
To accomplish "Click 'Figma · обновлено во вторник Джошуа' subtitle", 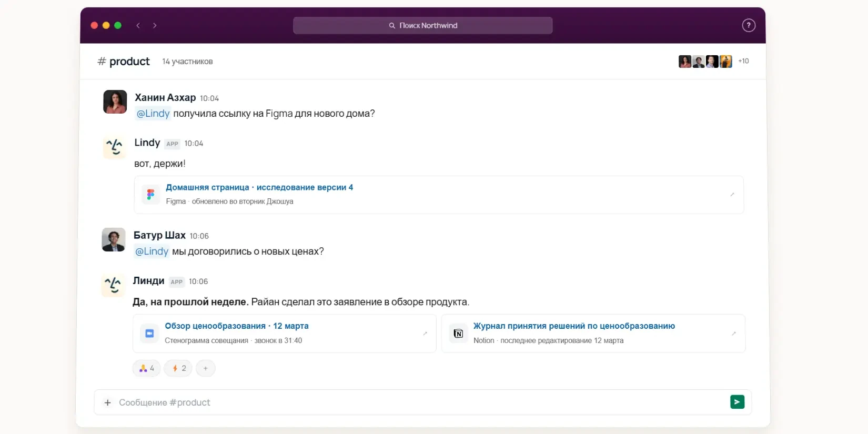I will click(229, 201).
